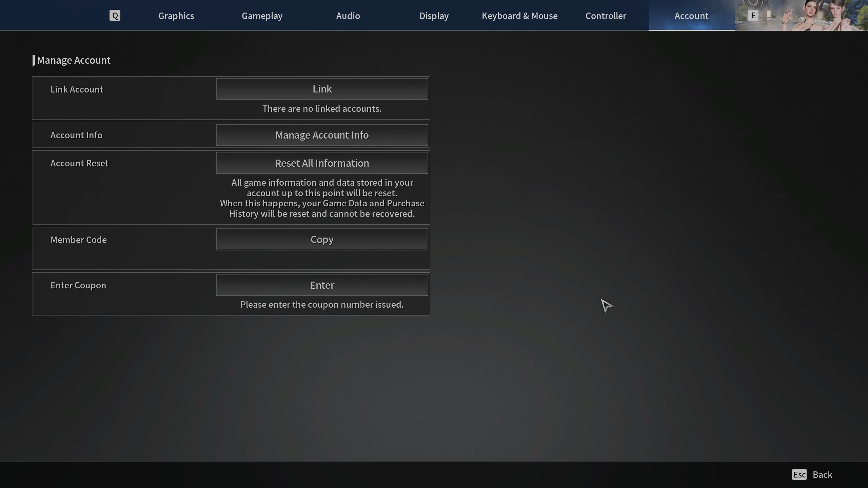
Task: Open the Gameplay settings tab
Action: coord(262,16)
